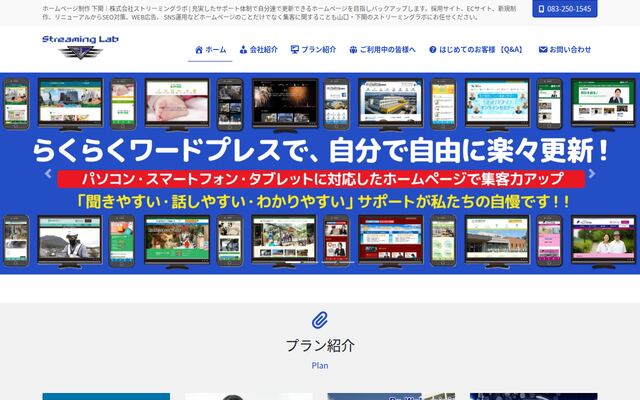Screen dimensions: 640x400
Task: Select the プラン紹介 label in the navigation bar
Action: (x=319, y=50)
